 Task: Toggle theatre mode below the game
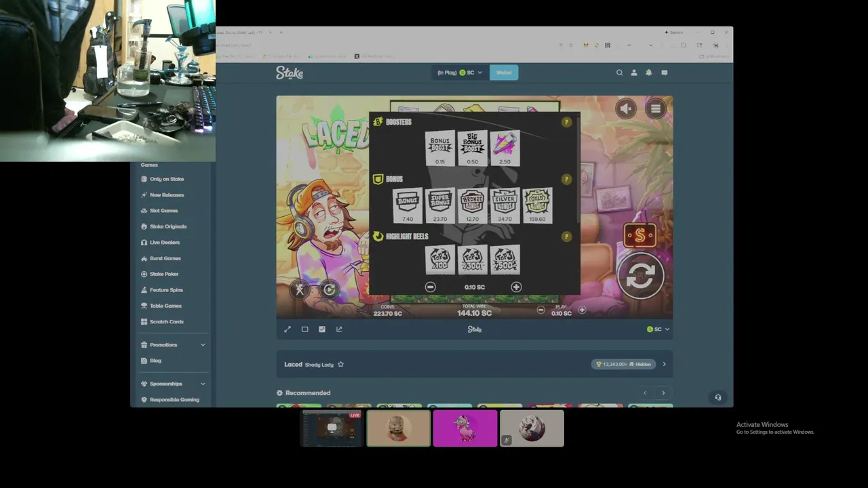point(304,329)
